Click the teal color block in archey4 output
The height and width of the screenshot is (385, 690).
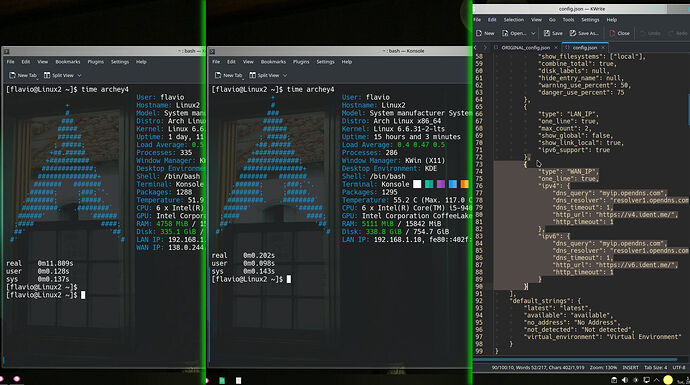429,184
